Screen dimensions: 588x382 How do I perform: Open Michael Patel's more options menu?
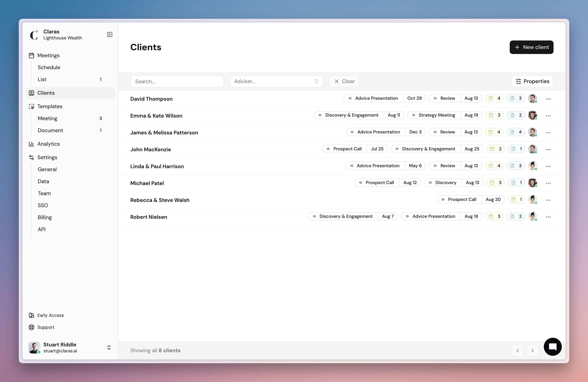point(548,183)
